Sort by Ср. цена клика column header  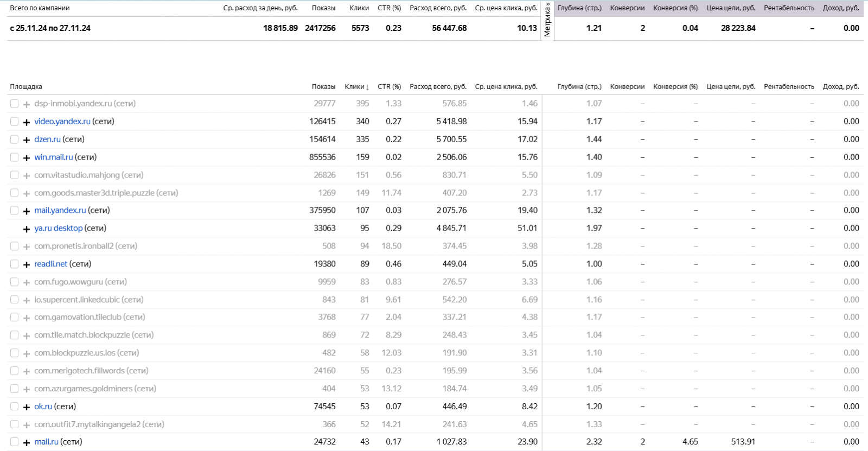(506, 87)
